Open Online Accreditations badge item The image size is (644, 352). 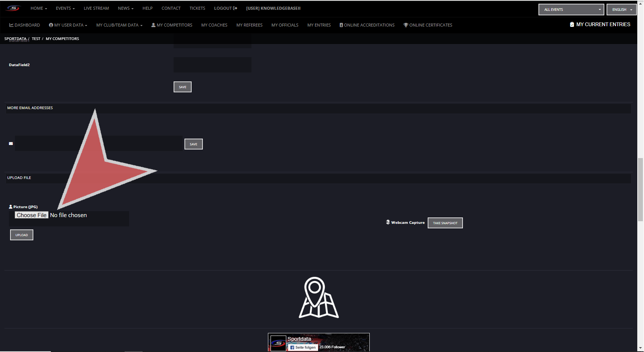[367, 25]
